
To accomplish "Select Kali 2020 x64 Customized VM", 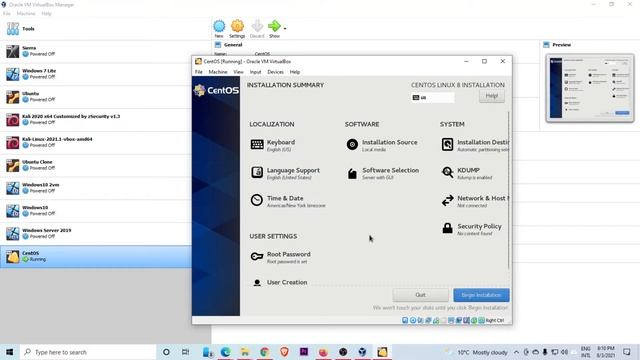I will pyautogui.click(x=96, y=120).
